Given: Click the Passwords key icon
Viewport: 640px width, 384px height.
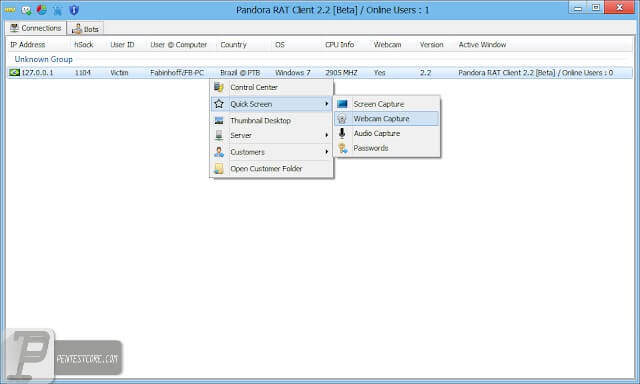Looking at the screenshot, I should tap(342, 148).
